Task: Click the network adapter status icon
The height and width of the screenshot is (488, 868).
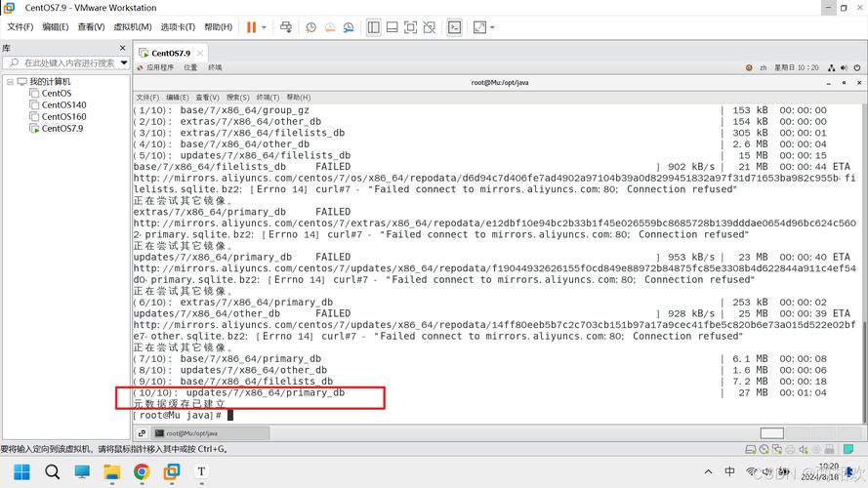Action: pos(777,449)
